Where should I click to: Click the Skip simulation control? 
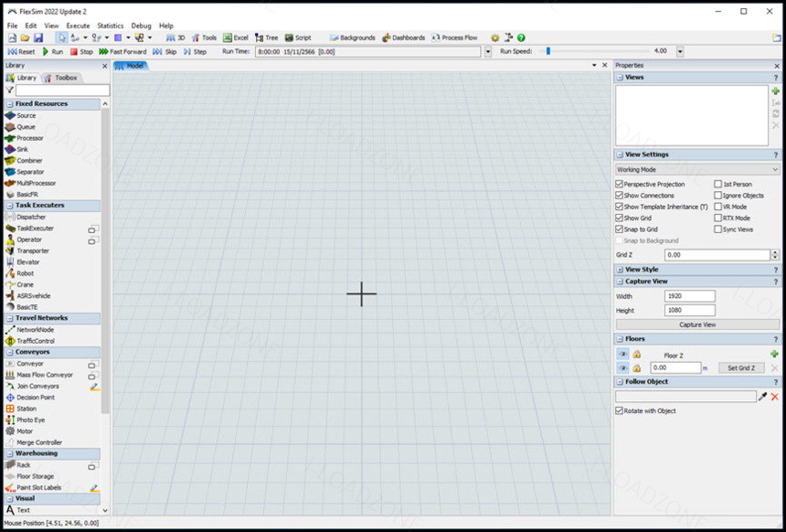coord(165,51)
